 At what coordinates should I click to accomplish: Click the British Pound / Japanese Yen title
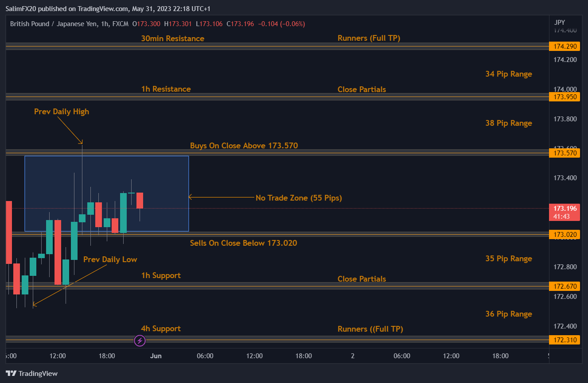click(54, 23)
